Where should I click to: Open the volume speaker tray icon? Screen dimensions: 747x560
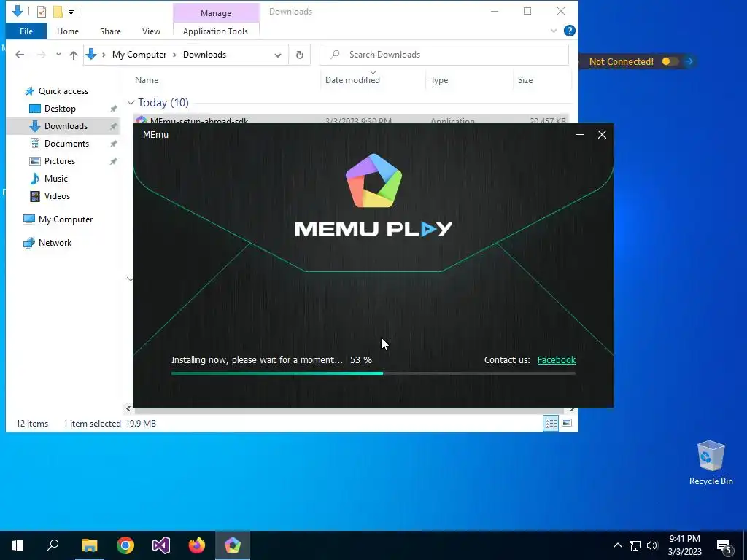pyautogui.click(x=652, y=545)
